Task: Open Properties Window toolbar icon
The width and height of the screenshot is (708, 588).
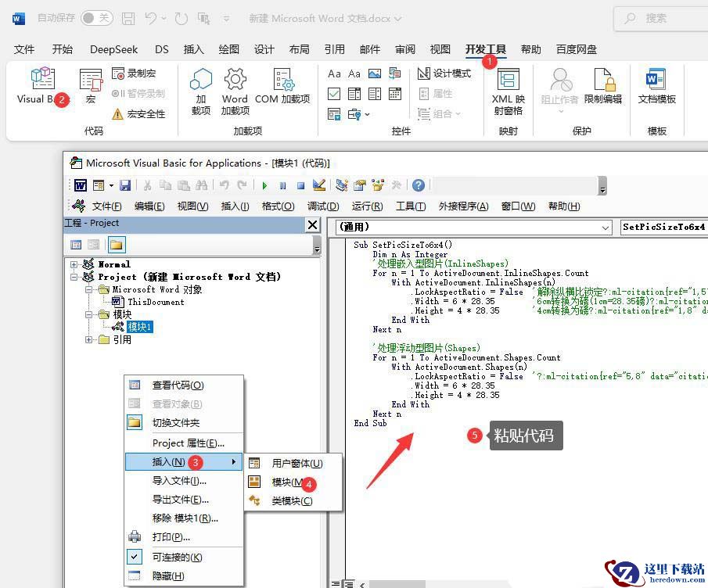Action: (360, 185)
